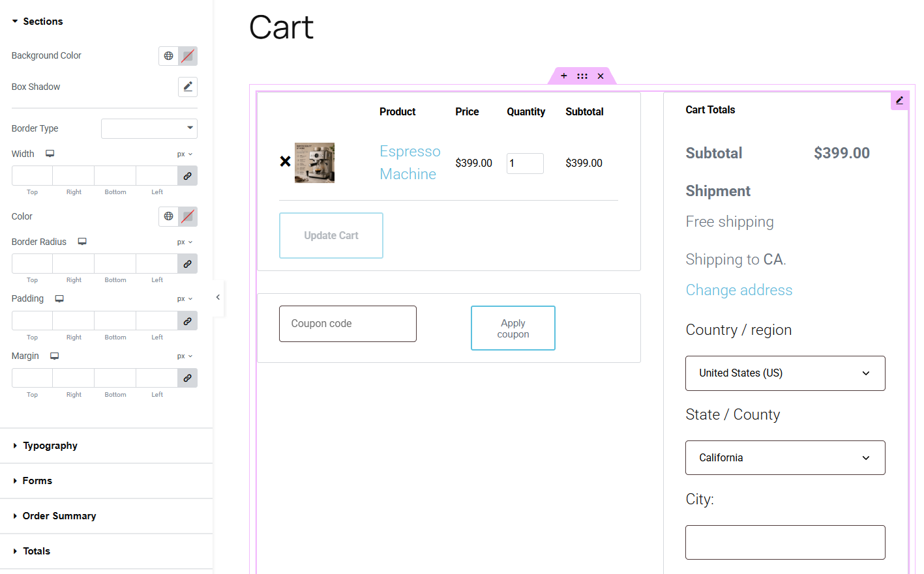924x574 pixels.
Task: Click the Coupon code field
Action: pos(348,324)
